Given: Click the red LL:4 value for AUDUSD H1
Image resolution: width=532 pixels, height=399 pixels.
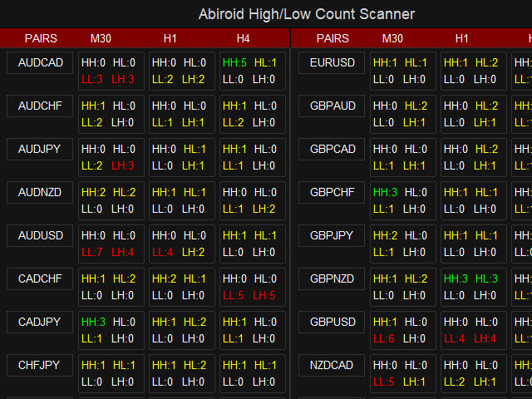Looking at the screenshot, I should click(x=163, y=252).
